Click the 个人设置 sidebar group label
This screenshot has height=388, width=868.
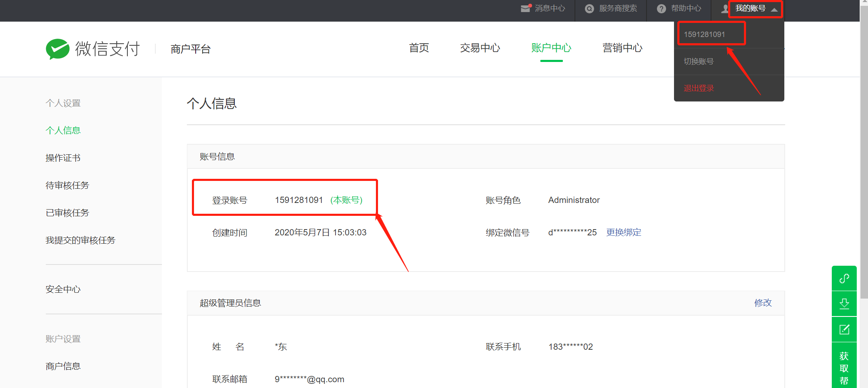coord(63,103)
